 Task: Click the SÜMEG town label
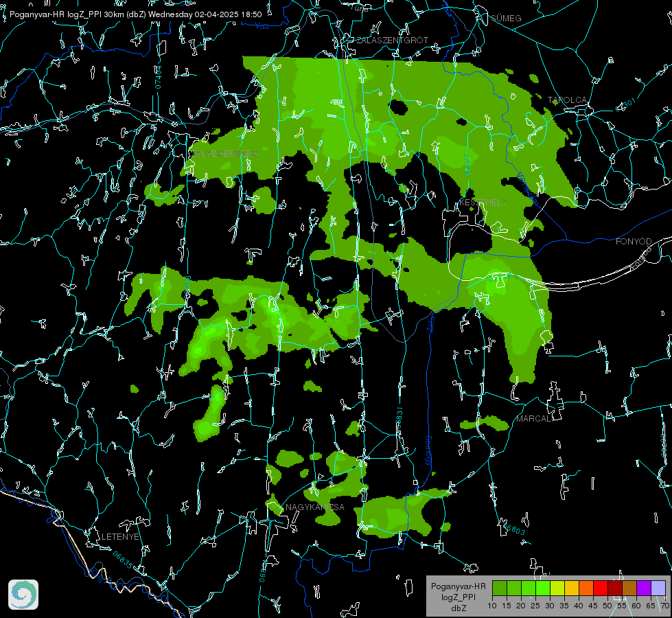click(x=506, y=18)
